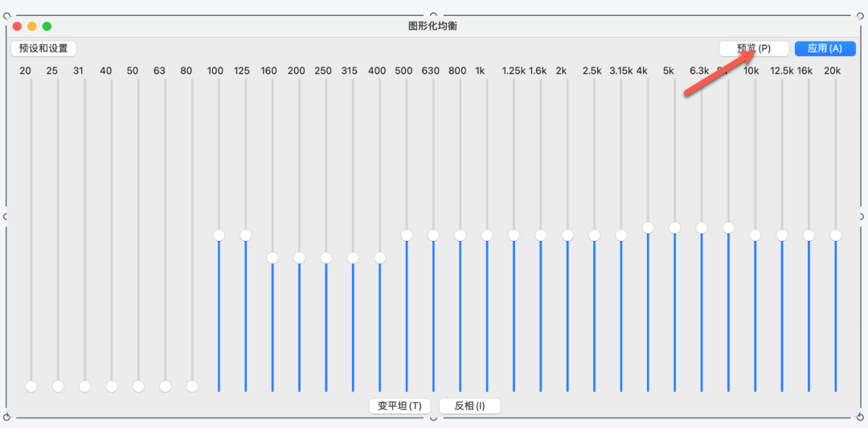Click the 500 Hz slider knob
The width and height of the screenshot is (868, 428).
click(x=407, y=235)
